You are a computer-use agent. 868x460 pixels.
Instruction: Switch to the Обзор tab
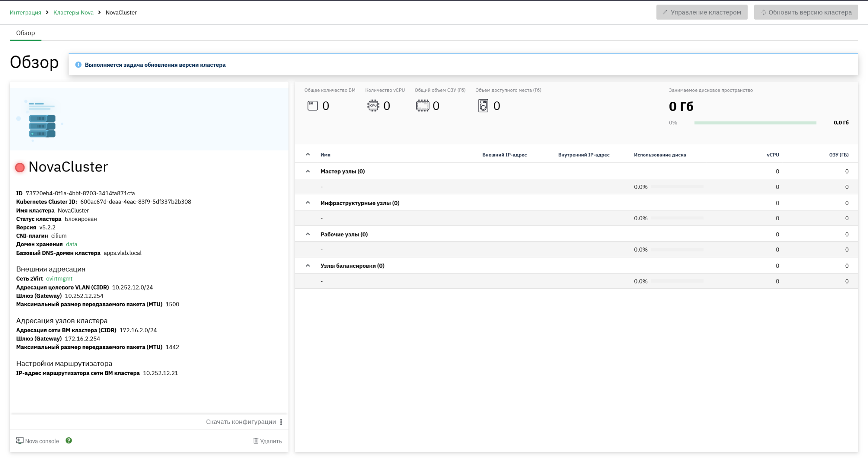click(26, 33)
